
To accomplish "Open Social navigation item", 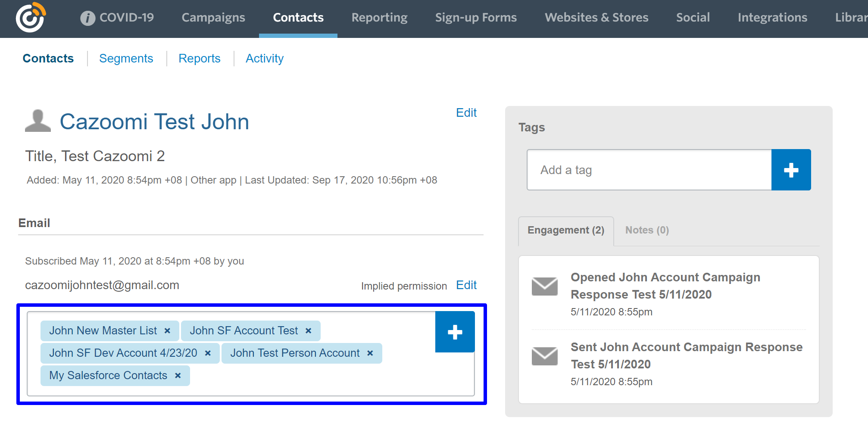I will point(693,17).
